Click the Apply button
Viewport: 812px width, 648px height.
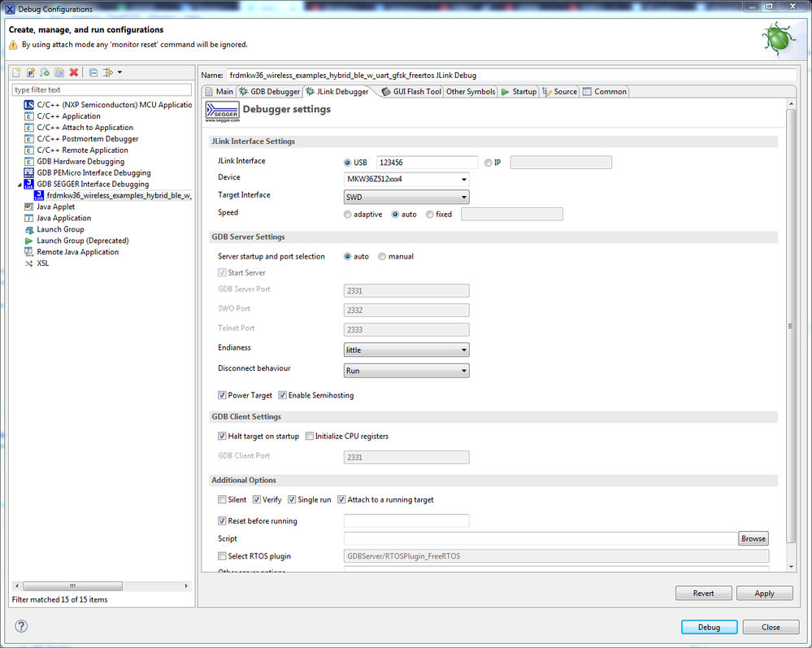(x=764, y=594)
